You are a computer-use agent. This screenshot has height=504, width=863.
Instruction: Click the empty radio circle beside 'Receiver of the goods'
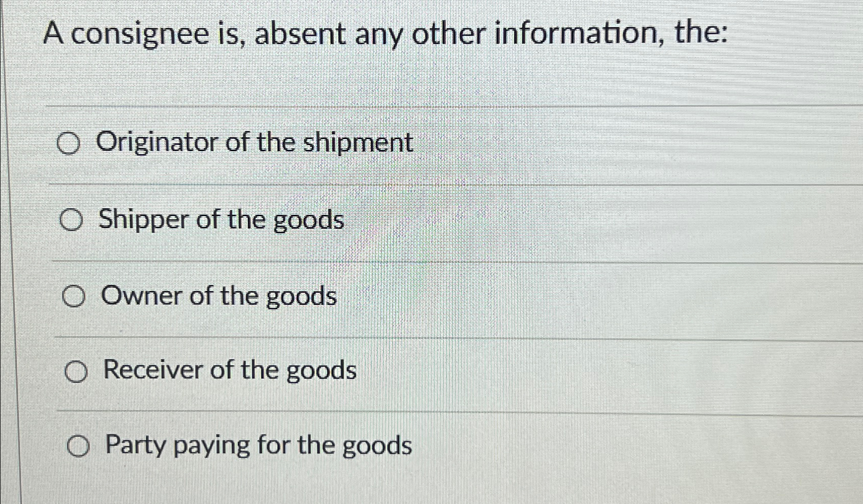click(76, 372)
